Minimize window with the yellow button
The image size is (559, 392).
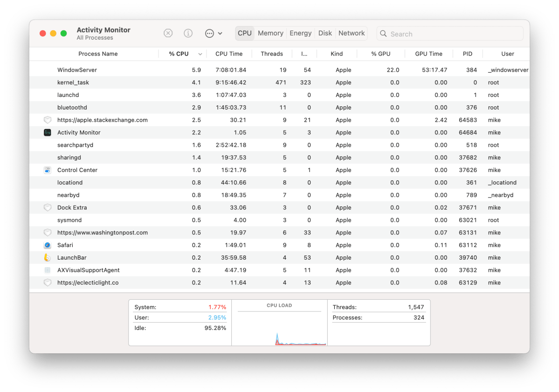[x=53, y=34]
